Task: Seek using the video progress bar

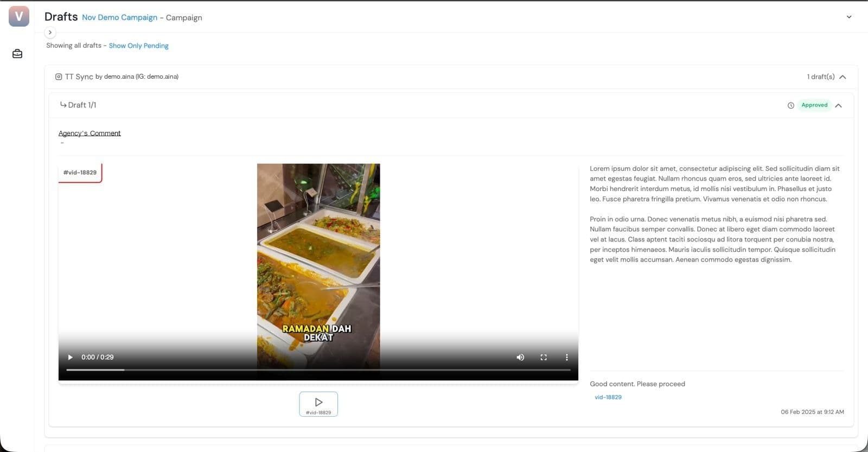Action: click(318, 370)
